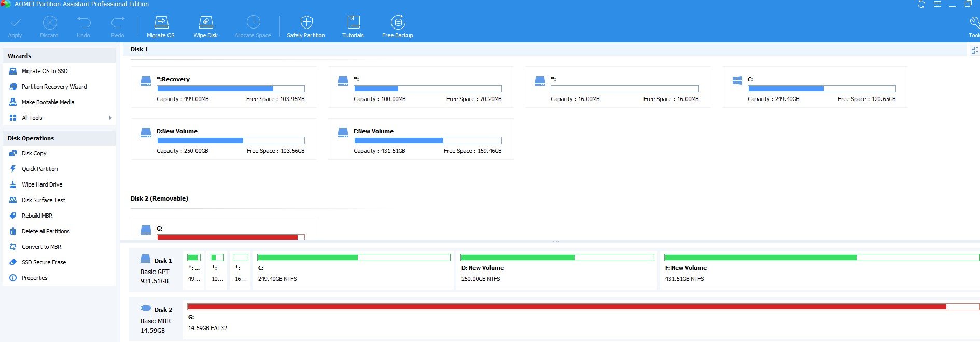Select Quick Partition operation
Viewport: 980px width, 342px height.
pos(39,169)
